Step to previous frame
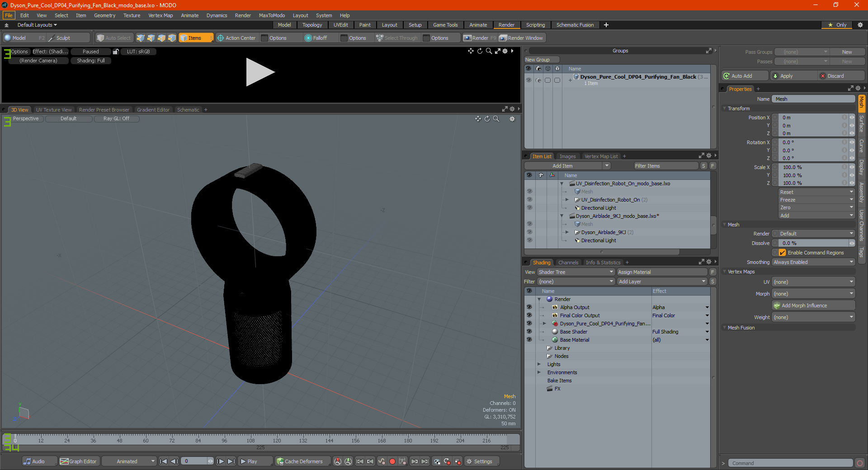 point(174,461)
